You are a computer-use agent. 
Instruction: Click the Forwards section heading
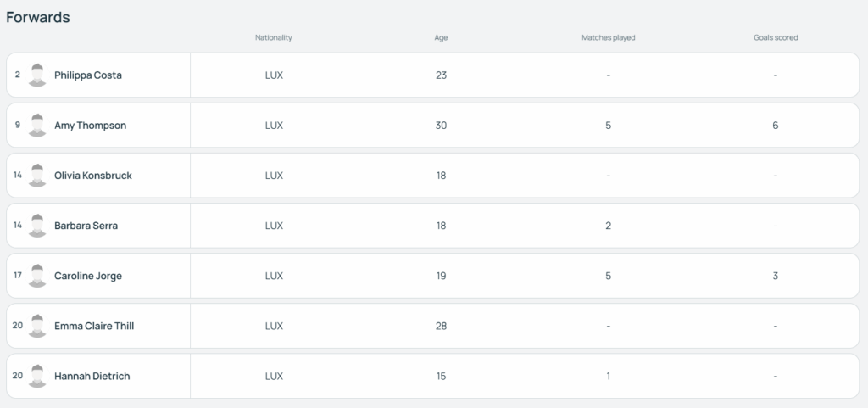pos(37,17)
